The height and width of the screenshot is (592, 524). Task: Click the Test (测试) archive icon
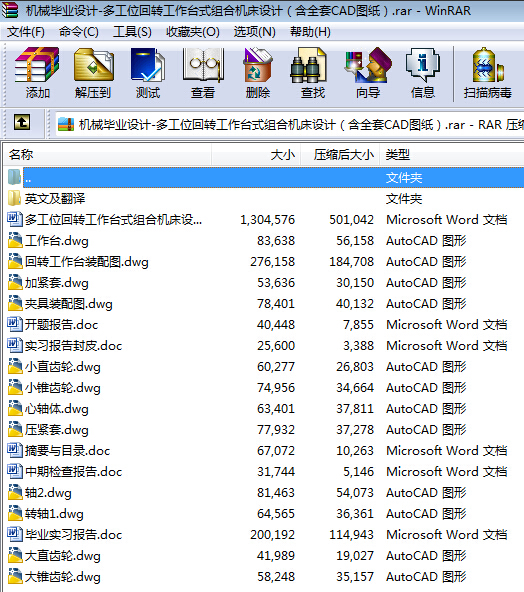point(148,65)
